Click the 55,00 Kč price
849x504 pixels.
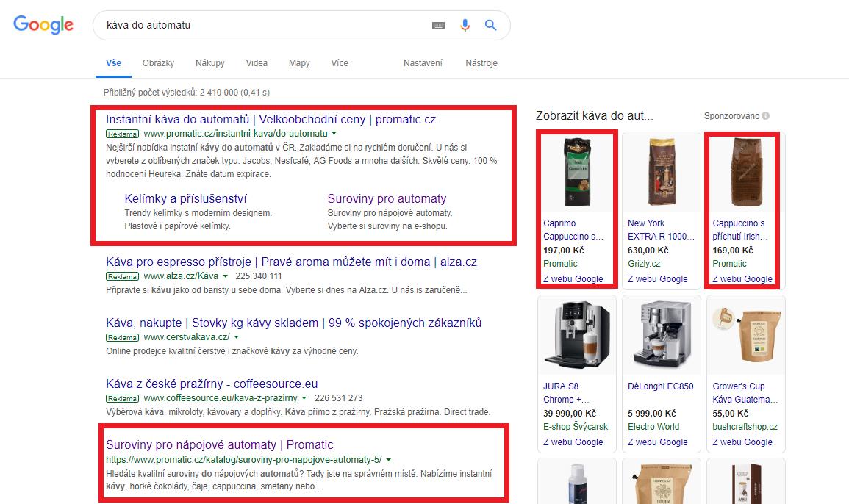[x=731, y=413]
